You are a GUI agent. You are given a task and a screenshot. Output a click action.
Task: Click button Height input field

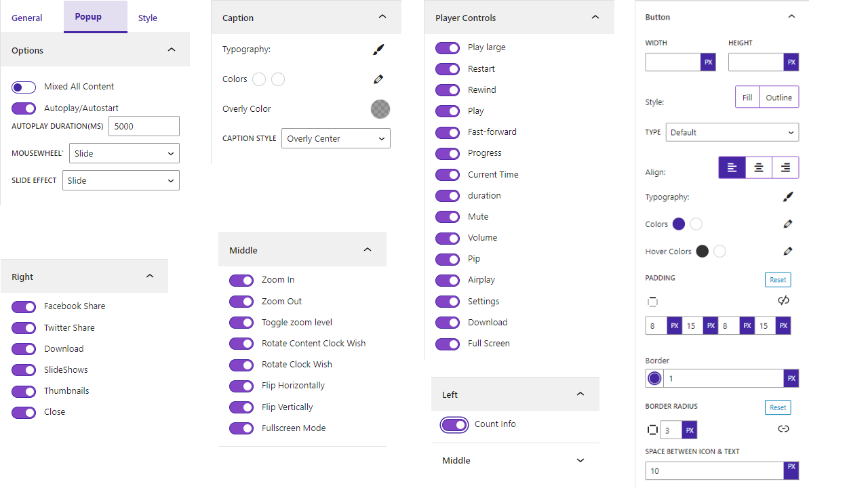coord(756,62)
